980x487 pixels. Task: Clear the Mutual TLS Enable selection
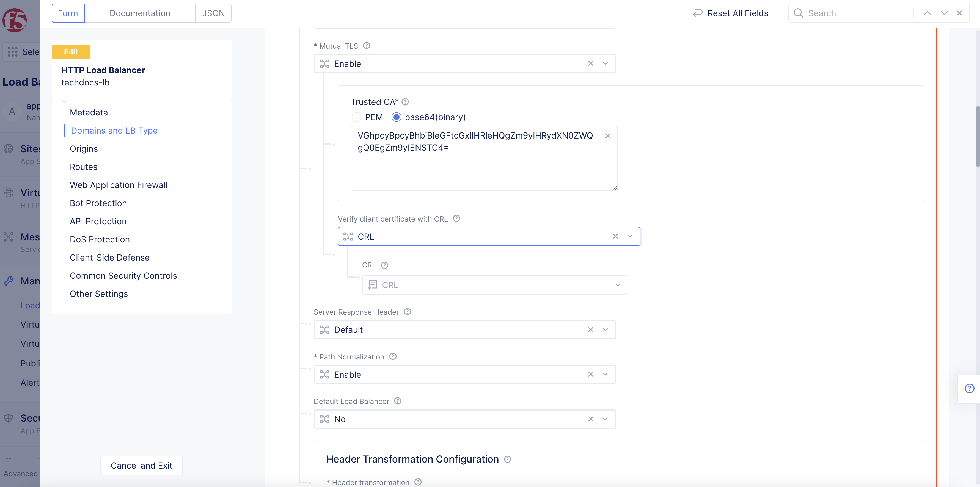(x=590, y=63)
